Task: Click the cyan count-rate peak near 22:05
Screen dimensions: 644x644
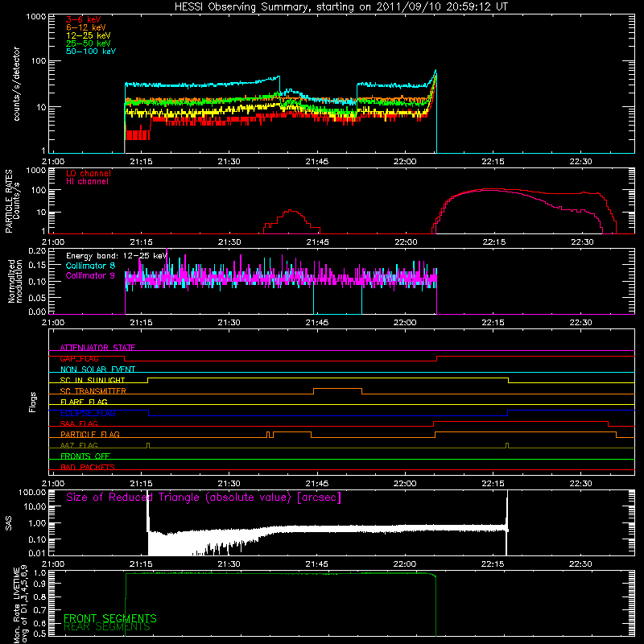Action: [x=436, y=72]
